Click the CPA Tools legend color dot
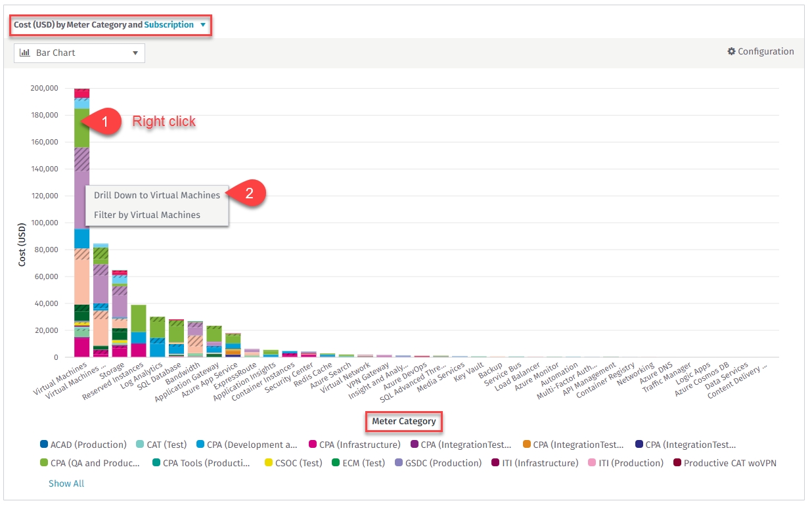This screenshot has height=505, width=812. point(156,463)
